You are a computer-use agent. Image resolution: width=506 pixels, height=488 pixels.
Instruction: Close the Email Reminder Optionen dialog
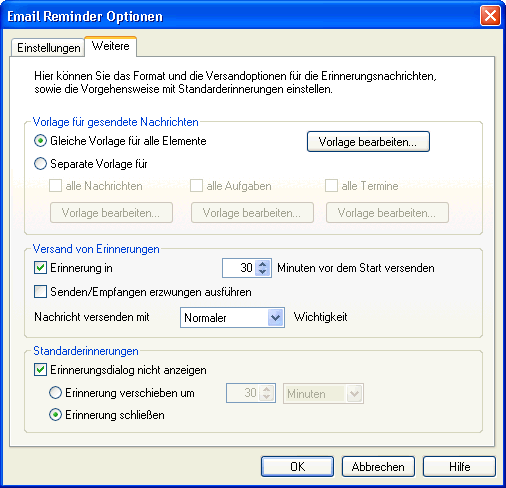pos(490,16)
